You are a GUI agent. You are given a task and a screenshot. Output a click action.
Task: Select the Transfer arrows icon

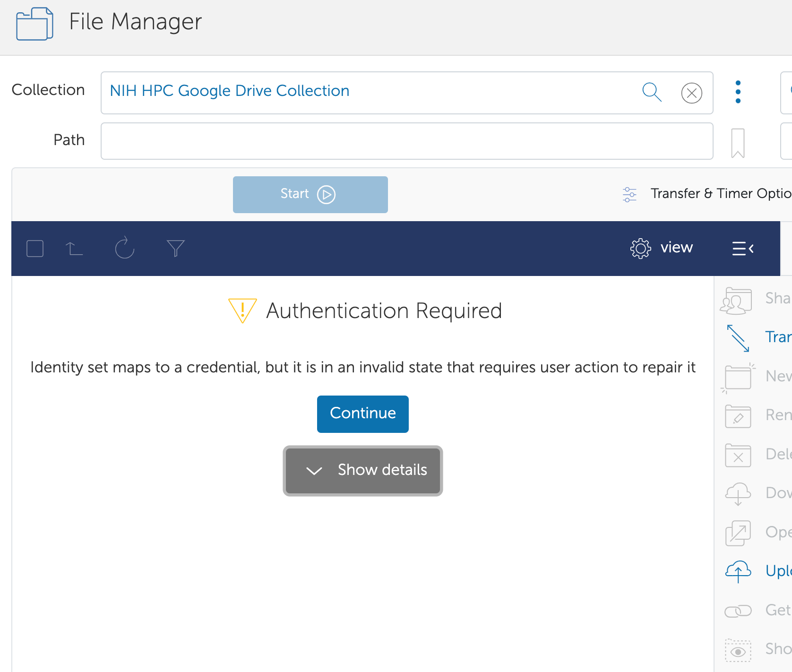pos(738,338)
